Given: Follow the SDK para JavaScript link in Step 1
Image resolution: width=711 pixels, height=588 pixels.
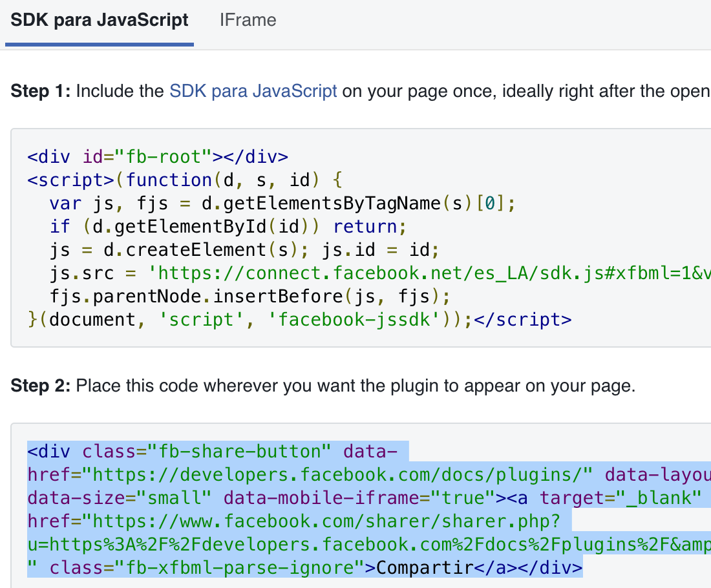Looking at the screenshot, I should [x=253, y=91].
